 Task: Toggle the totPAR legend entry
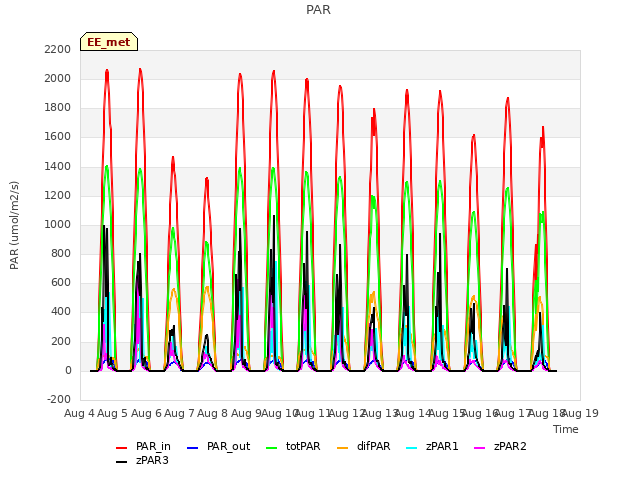coord(293,447)
